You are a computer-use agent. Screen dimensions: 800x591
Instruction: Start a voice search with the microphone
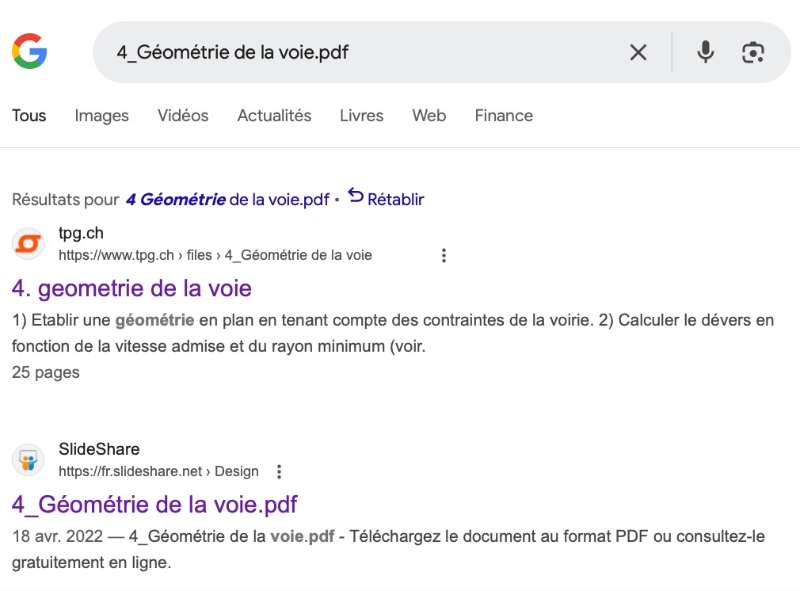click(x=706, y=52)
